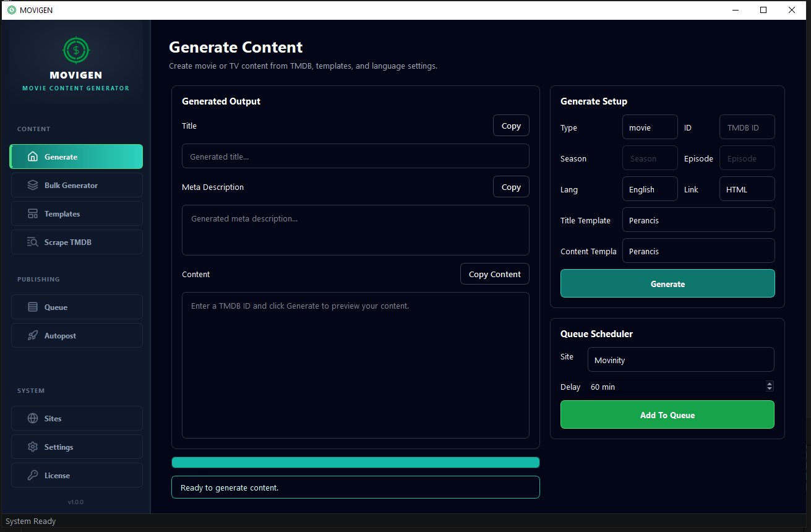Click the TMDB ID input field
The height and width of the screenshot is (532, 811).
(x=747, y=127)
